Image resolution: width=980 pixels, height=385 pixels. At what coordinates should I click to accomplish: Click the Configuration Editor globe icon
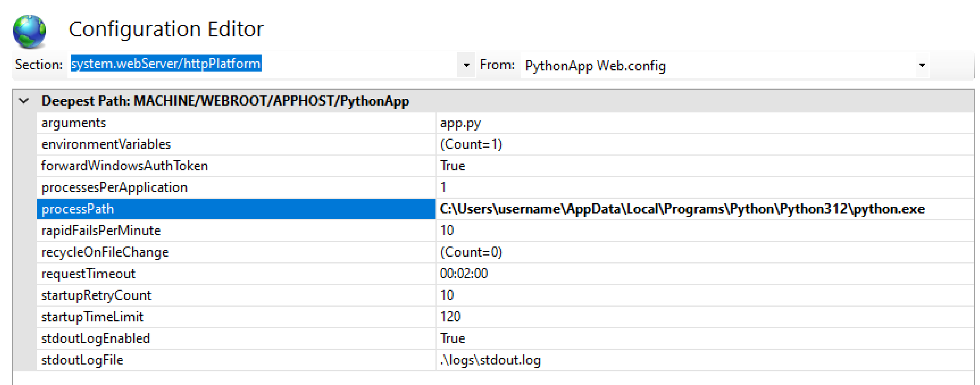click(x=29, y=31)
